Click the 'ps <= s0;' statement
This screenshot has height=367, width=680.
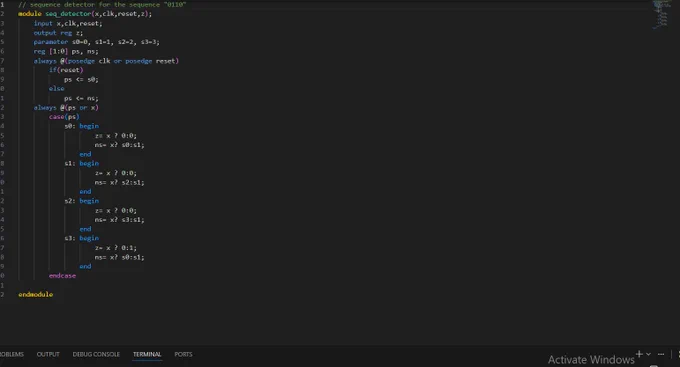pyautogui.click(x=81, y=79)
